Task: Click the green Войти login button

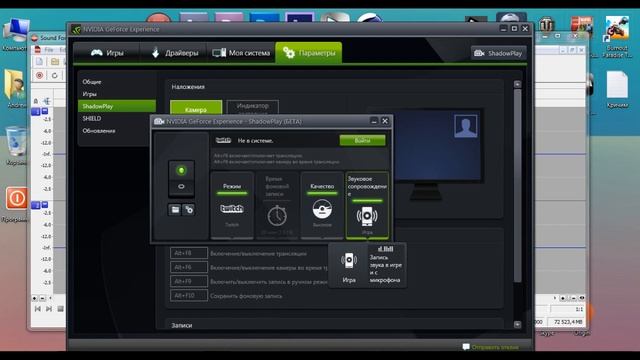Action: pyautogui.click(x=362, y=140)
